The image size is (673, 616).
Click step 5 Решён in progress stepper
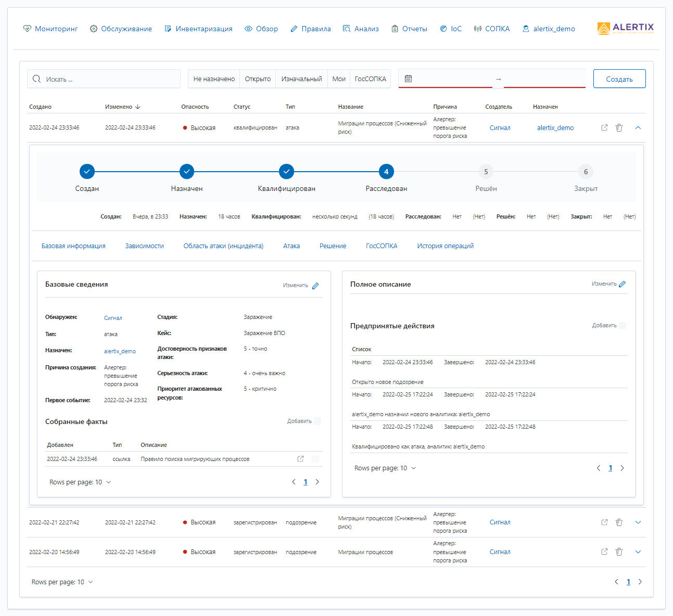[x=486, y=171]
